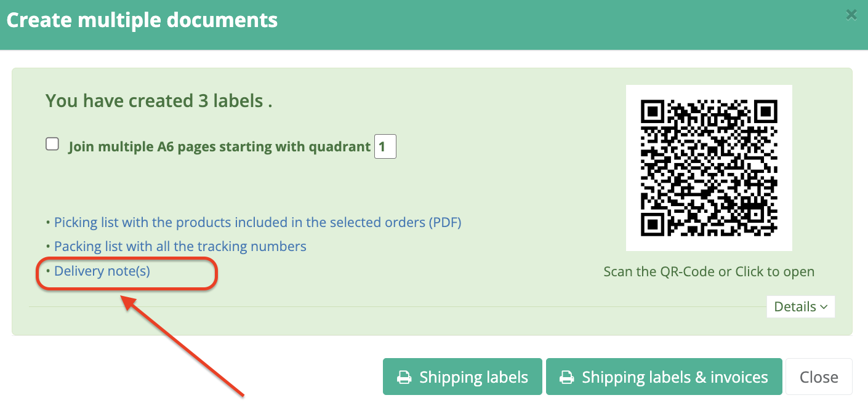The height and width of the screenshot is (411, 868).
Task: Print Shipping labels & invoices
Action: 664,377
